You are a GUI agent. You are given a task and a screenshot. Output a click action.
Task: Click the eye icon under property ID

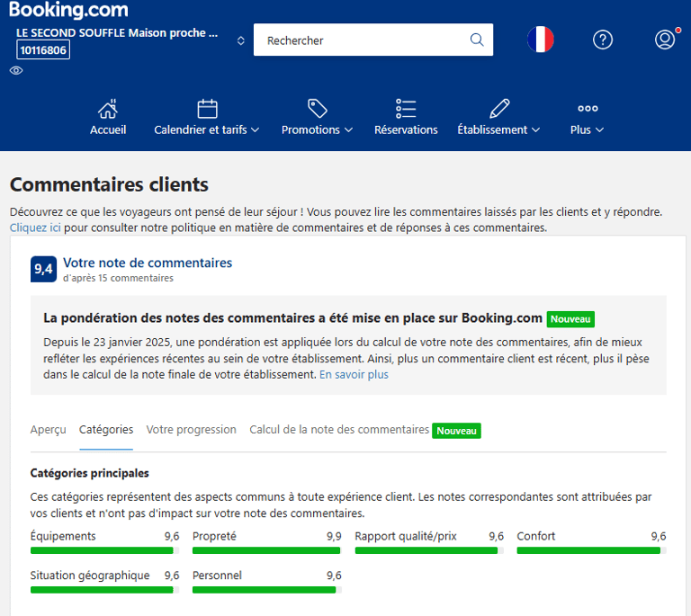tap(16, 70)
